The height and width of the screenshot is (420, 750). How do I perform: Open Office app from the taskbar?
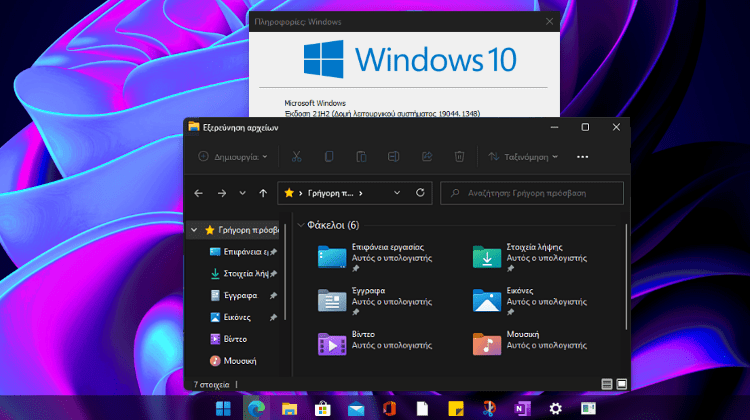(389, 409)
